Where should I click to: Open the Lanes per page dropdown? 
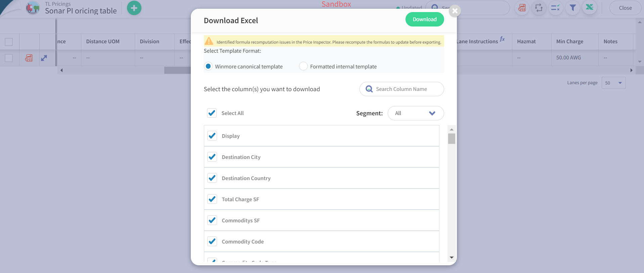[x=613, y=83]
